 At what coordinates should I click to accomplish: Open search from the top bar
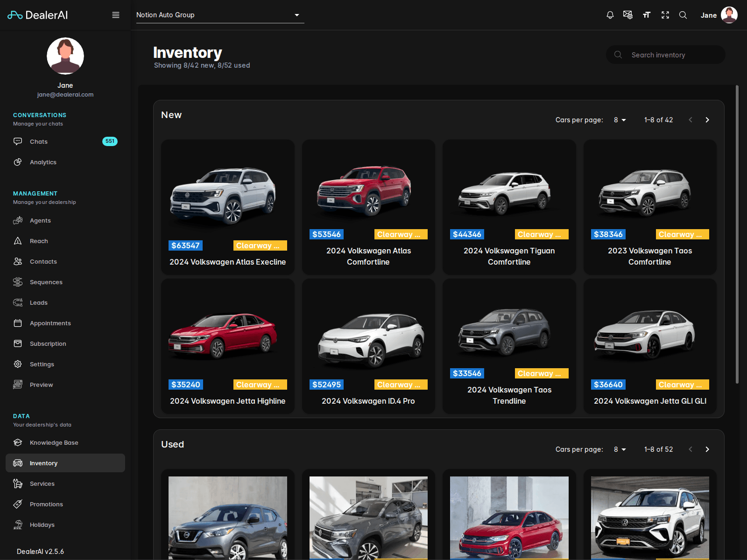pos(683,15)
